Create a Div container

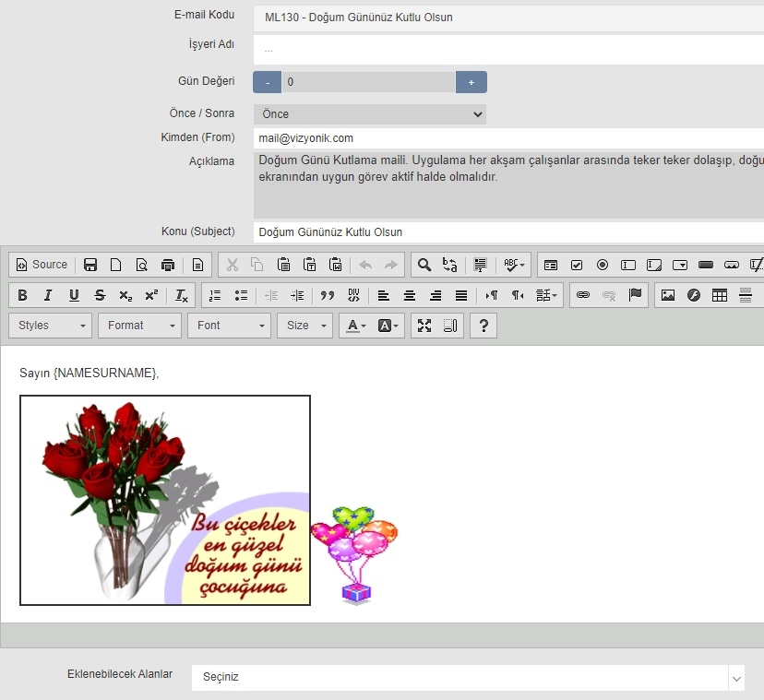pos(353,295)
